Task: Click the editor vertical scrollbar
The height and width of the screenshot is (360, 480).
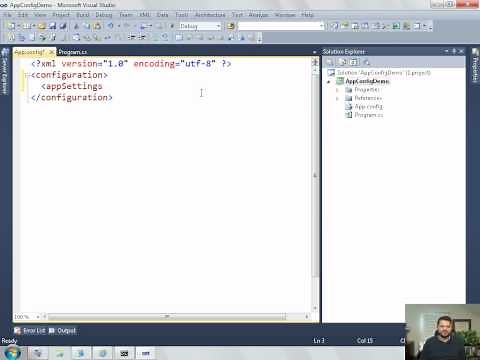Action: [x=315, y=190]
